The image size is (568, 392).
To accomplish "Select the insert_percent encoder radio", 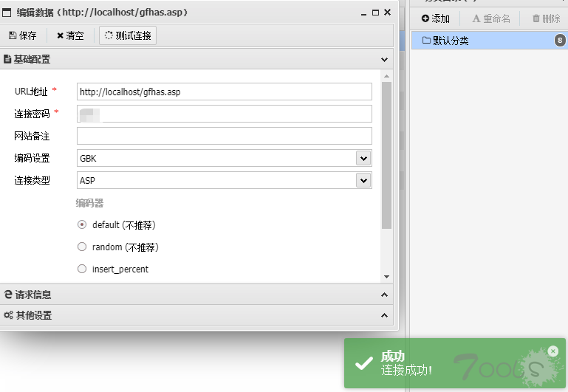I will point(82,269).
